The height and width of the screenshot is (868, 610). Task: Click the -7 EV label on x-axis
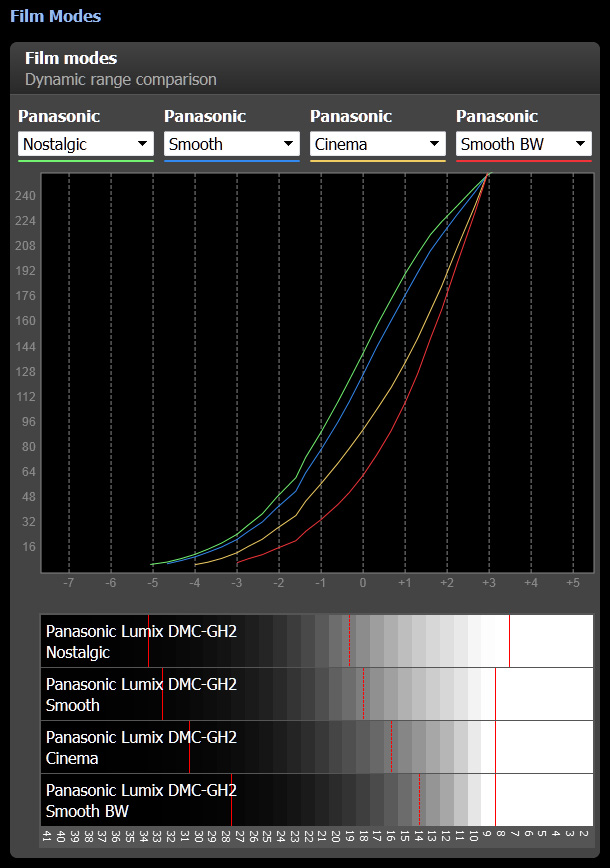tap(69, 583)
